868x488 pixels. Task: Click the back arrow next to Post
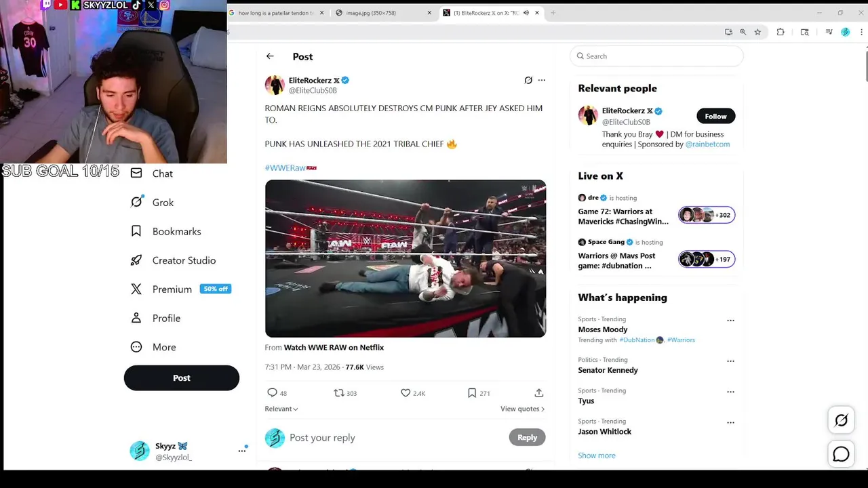click(270, 56)
